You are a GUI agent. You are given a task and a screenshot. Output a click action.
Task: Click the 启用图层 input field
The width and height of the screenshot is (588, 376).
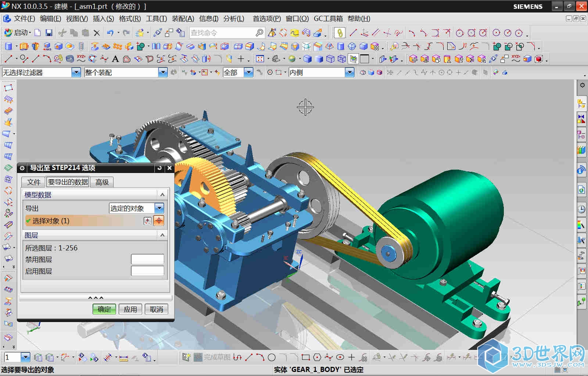148,271
